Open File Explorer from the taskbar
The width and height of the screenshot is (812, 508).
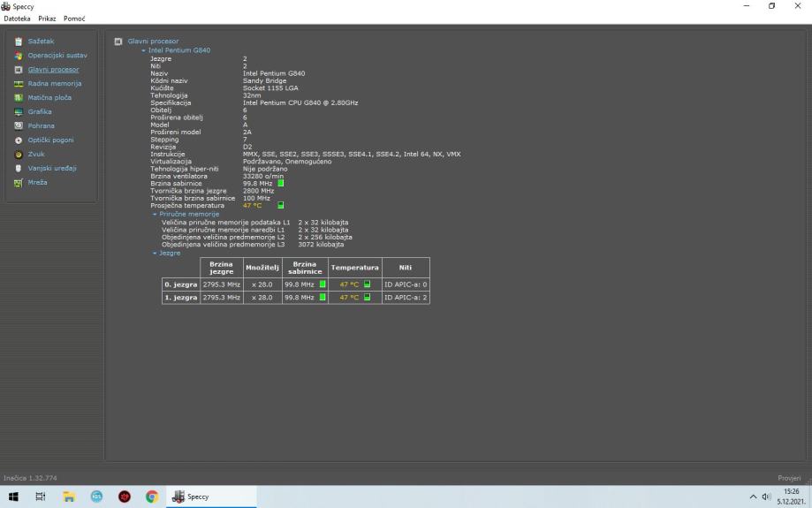(69, 497)
